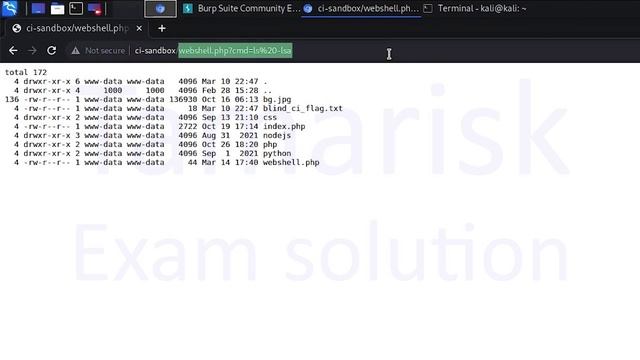Launch the terminal emulator icon in the taskbar
The width and height of the screenshot is (640, 360).
pyautogui.click(x=76, y=9)
